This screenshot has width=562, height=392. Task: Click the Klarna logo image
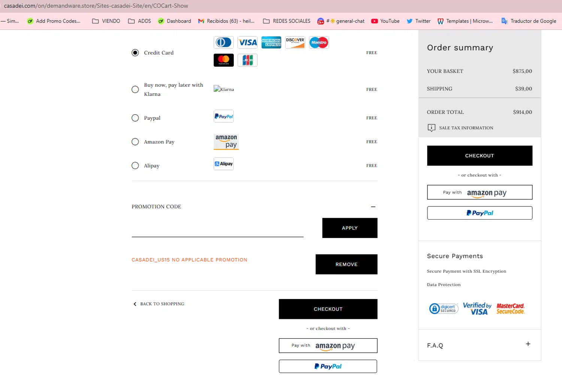(x=224, y=89)
